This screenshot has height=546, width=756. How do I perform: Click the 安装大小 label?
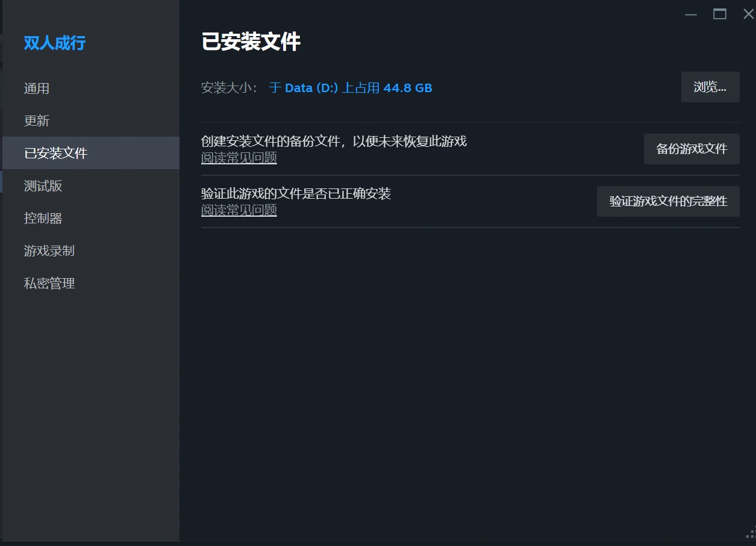point(229,88)
